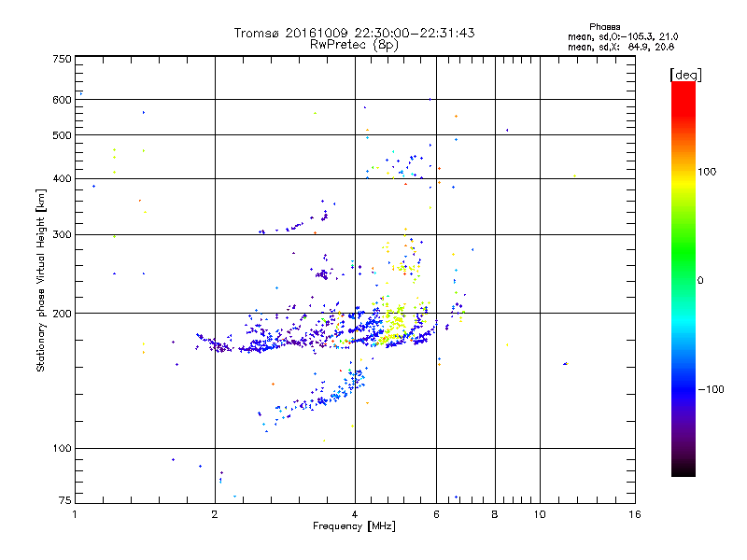Click the y-axis tick label '75'
This screenshot has width=747, height=560.
[x=65, y=500]
